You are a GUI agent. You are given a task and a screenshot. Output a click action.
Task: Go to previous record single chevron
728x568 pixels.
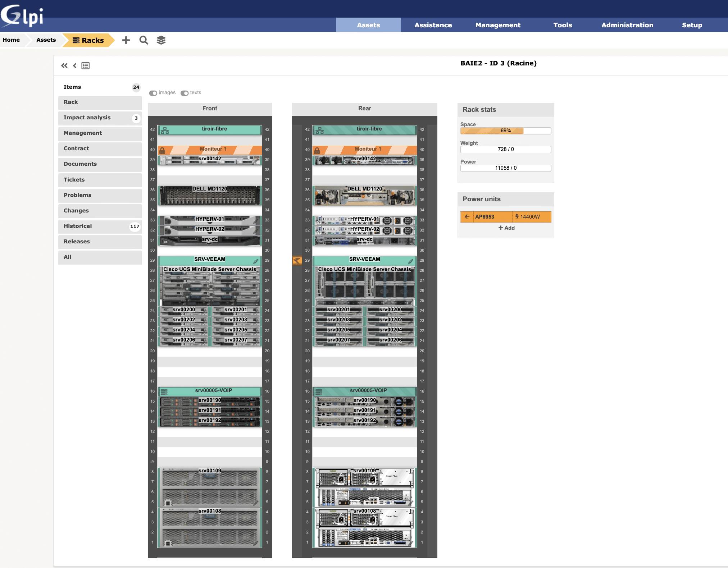click(x=75, y=65)
